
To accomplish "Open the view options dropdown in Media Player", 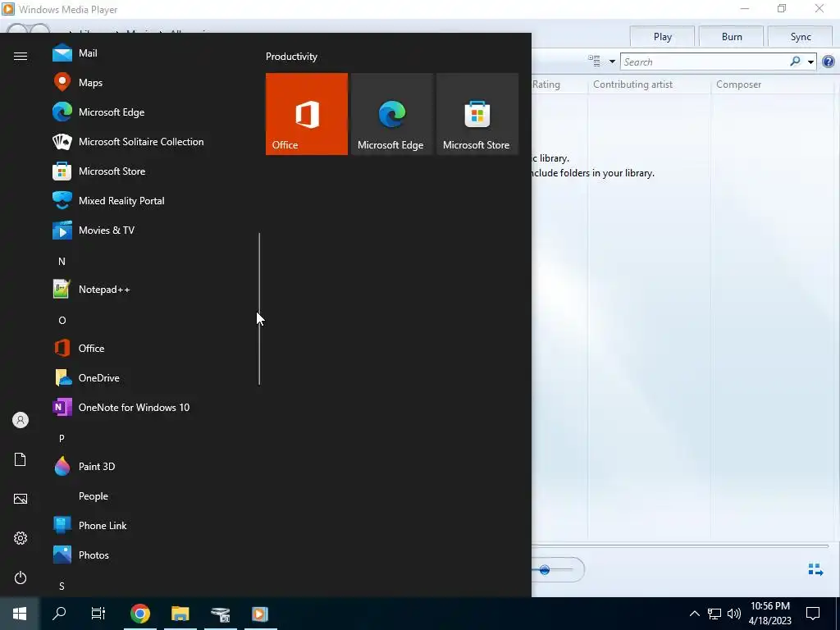I will [612, 62].
